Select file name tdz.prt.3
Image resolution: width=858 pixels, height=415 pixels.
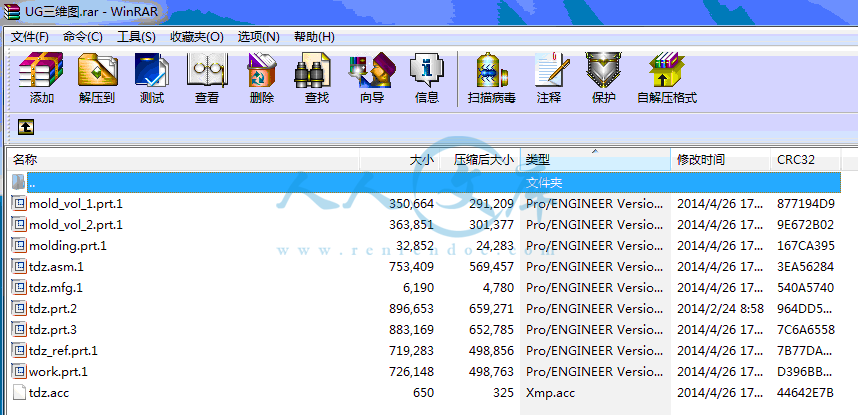[x=53, y=330]
